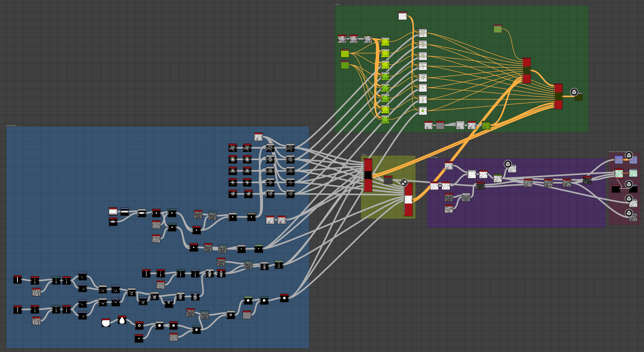The image size is (644, 352).
Task: Select the darker green uniform color node below lime
Action: pyautogui.click(x=345, y=65)
